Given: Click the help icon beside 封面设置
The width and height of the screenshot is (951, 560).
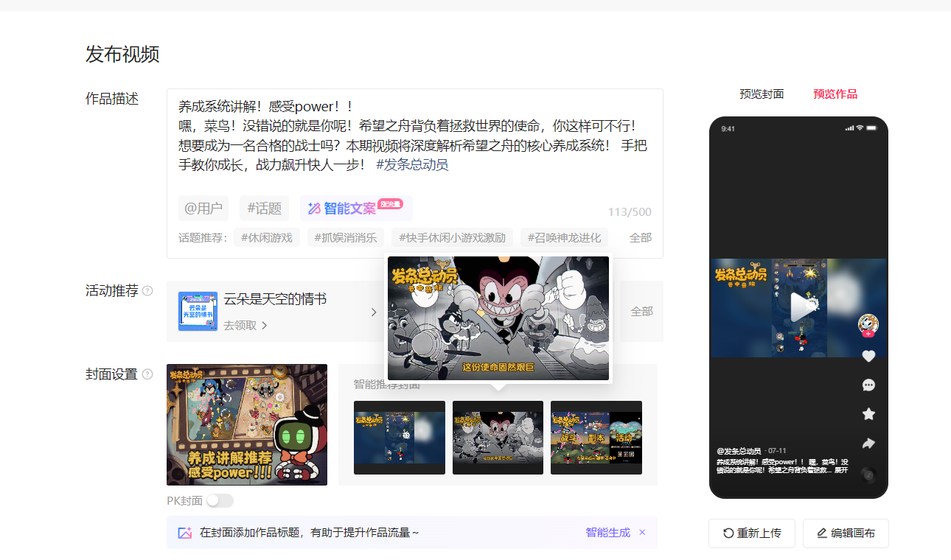Looking at the screenshot, I should coord(147,374).
